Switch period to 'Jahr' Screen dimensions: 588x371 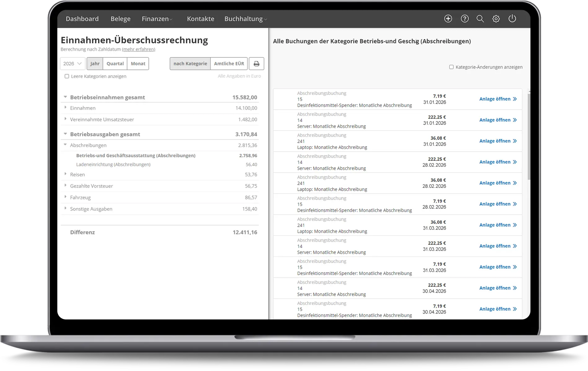95,63
